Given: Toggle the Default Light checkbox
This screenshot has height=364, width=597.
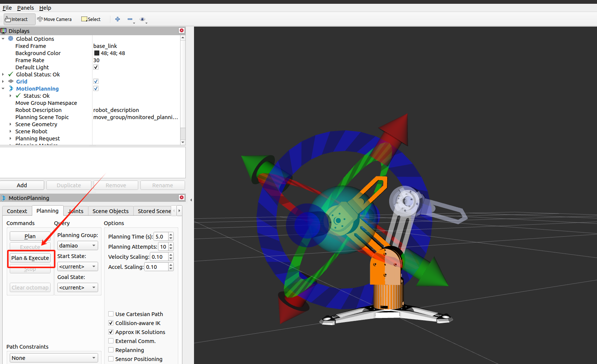Looking at the screenshot, I should 96,67.
